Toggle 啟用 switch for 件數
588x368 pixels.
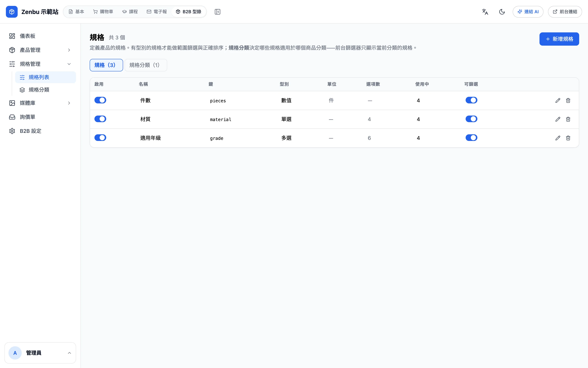[x=100, y=100]
